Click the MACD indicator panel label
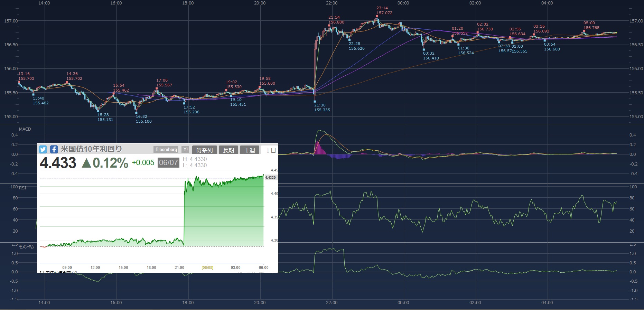This screenshot has width=644, height=310. 25,129
